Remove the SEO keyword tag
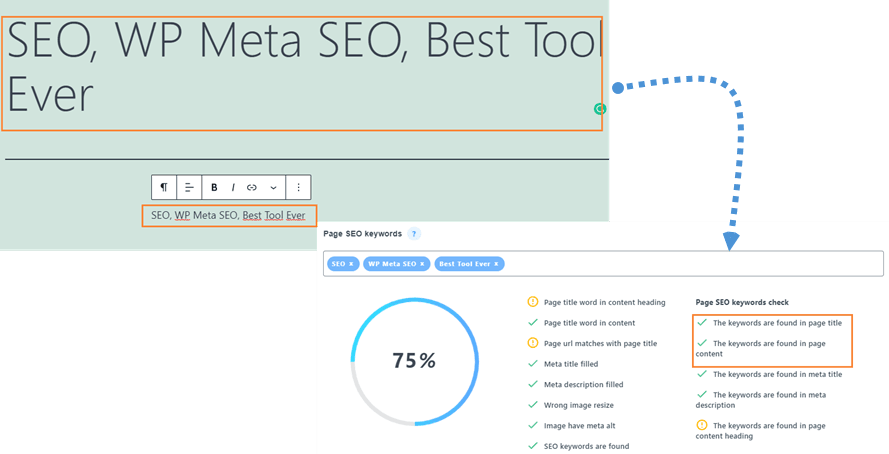Screen dimensions: 889x454 tap(351, 264)
